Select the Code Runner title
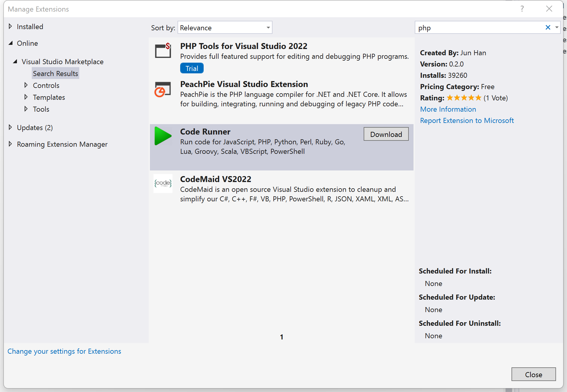Viewport: 567px width, 392px height. click(x=205, y=132)
